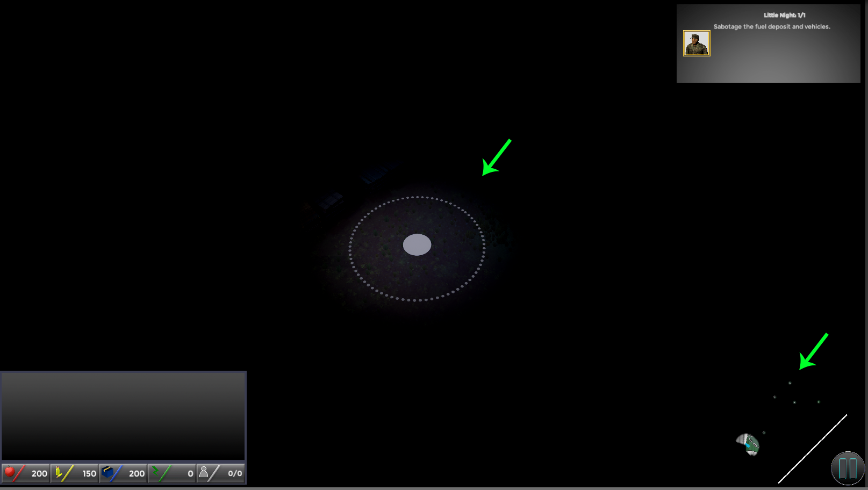The image size is (868, 490).
Task: Click the yellow bullets ammo icon
Action: tap(59, 473)
